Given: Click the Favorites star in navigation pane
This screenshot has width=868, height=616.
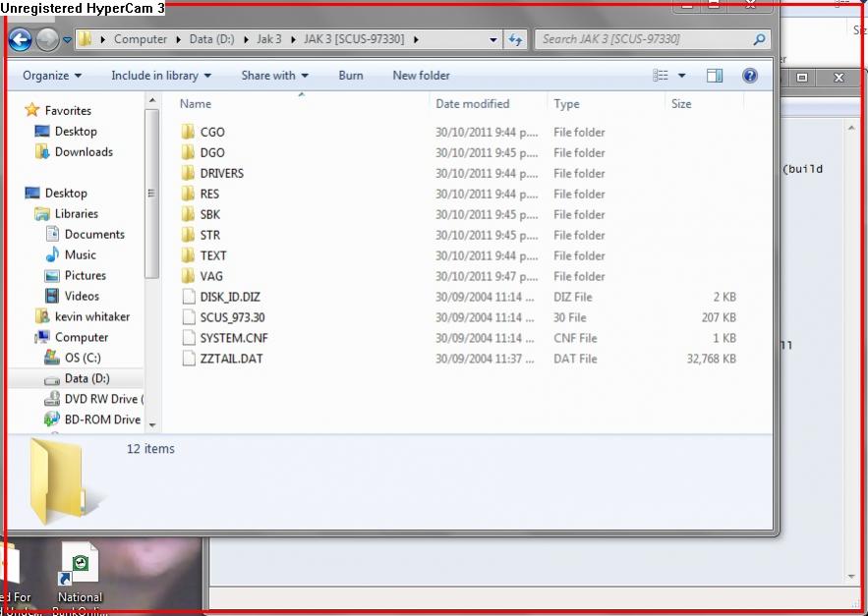Looking at the screenshot, I should (x=32, y=110).
